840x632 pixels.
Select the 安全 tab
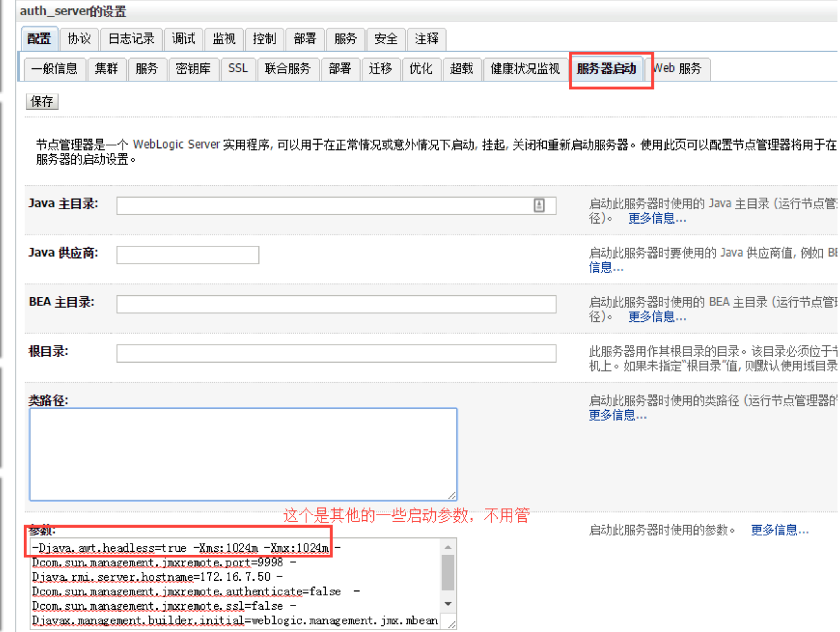[x=386, y=39]
